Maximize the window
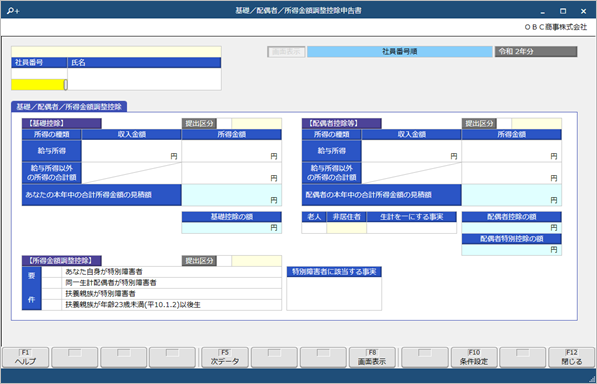This screenshot has width=597, height=384. [x=563, y=11]
